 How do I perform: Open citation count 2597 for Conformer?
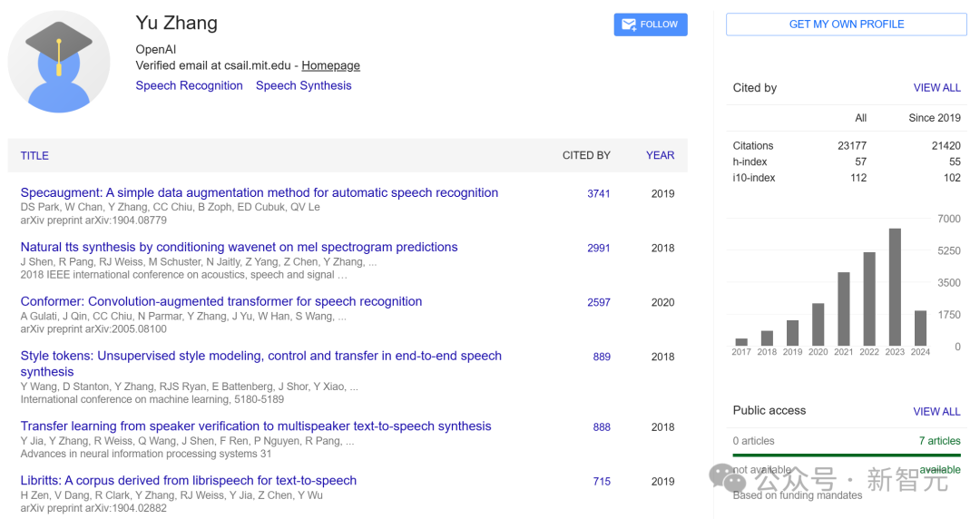[x=599, y=302]
